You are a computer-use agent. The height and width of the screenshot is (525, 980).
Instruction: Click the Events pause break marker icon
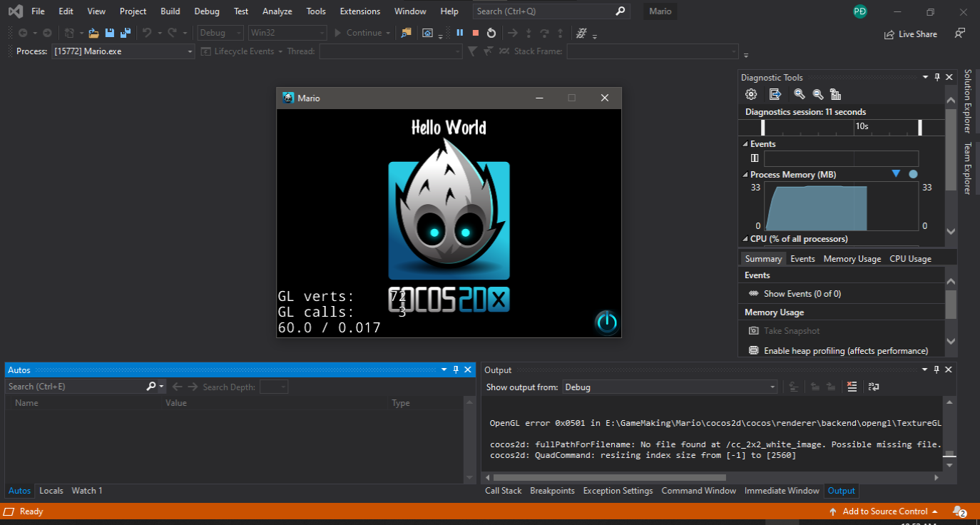coord(755,158)
